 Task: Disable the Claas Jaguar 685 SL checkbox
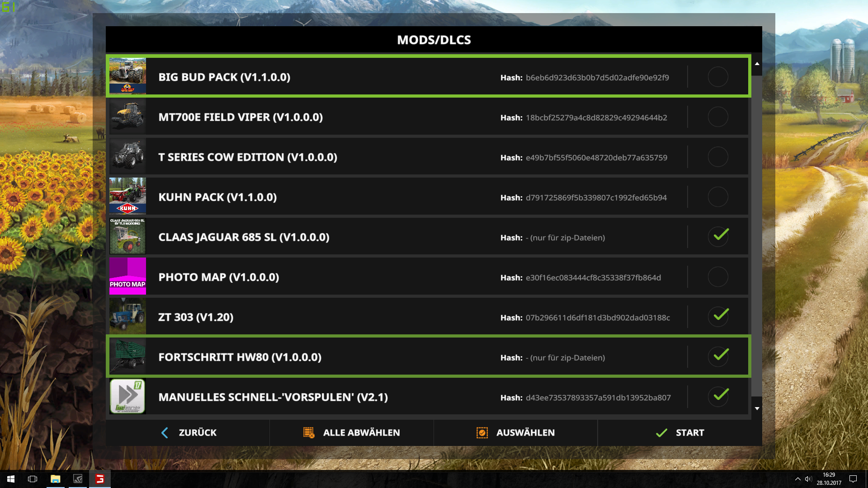tap(717, 236)
